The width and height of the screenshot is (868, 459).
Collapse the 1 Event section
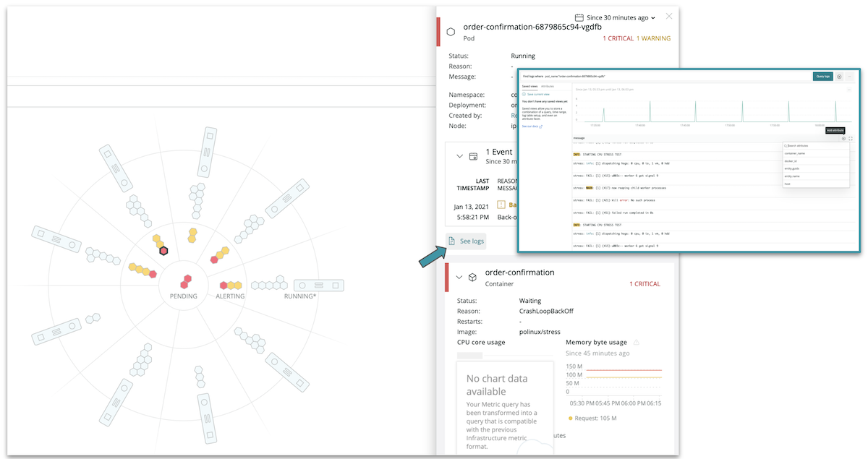(459, 156)
